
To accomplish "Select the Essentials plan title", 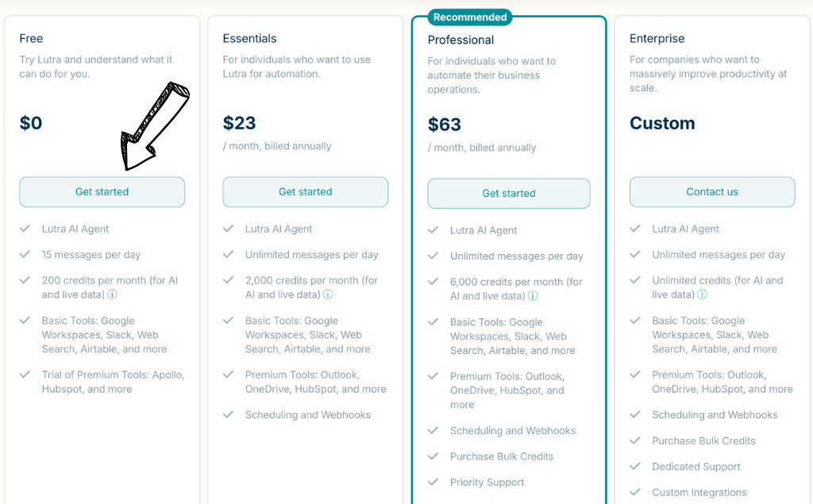I will click(249, 38).
